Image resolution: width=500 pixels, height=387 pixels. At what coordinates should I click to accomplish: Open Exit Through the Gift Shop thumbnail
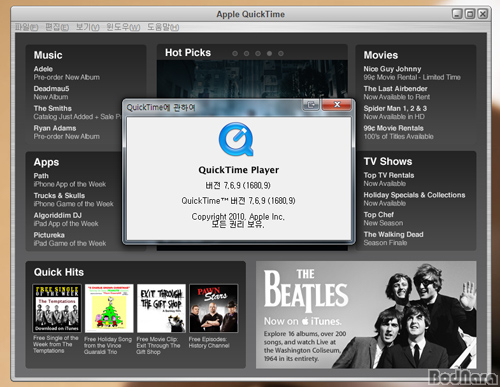pyautogui.click(x=161, y=308)
